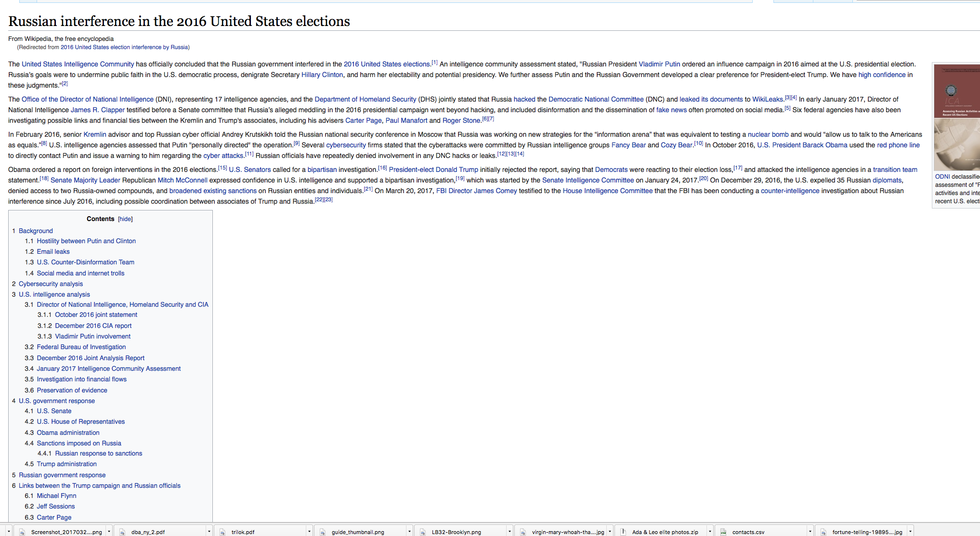Click the Ada & Leo elite photos zip icon
The width and height of the screenshot is (980, 536).
coord(623,532)
